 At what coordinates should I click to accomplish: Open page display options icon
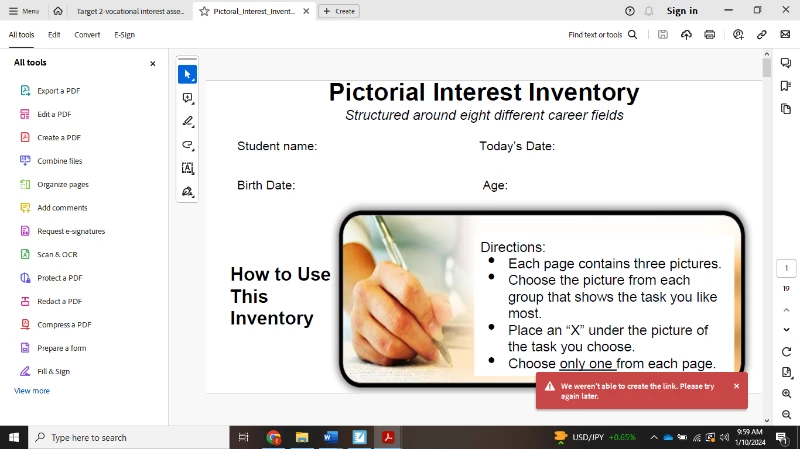click(x=786, y=373)
